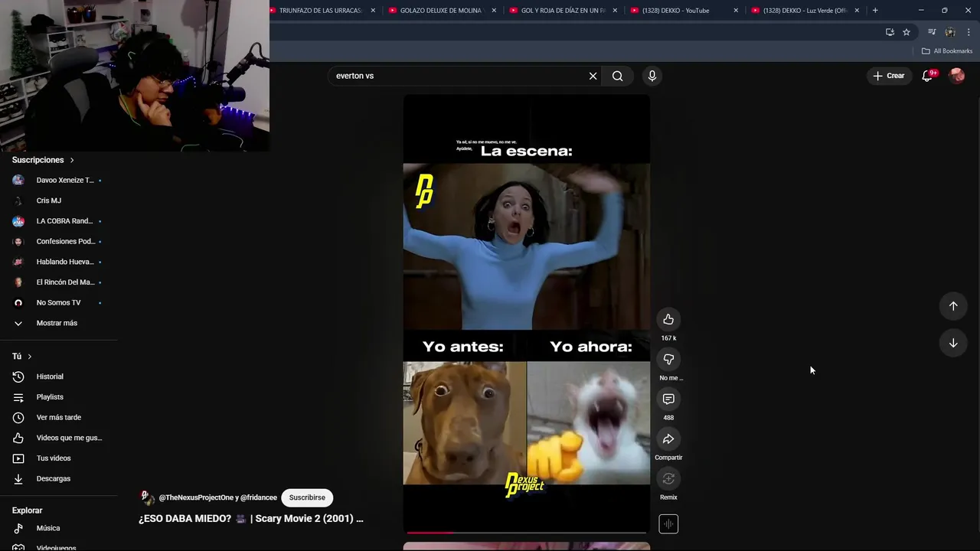This screenshot has width=980, height=551.
Task: Go to the previous short
Action: point(953,306)
